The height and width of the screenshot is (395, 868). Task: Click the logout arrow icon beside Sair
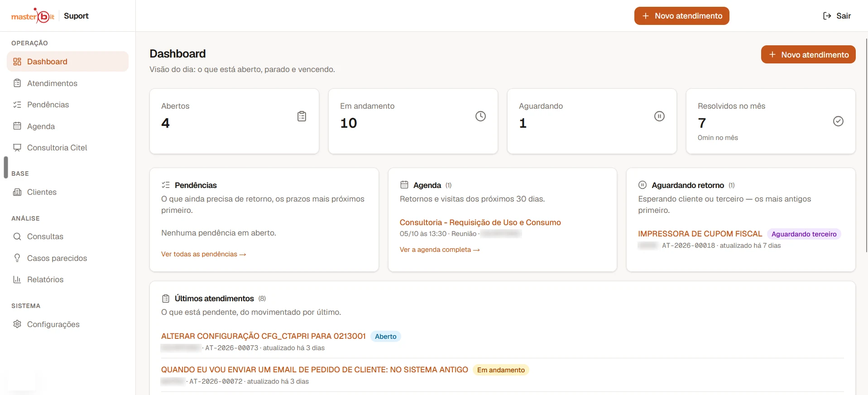tap(827, 16)
